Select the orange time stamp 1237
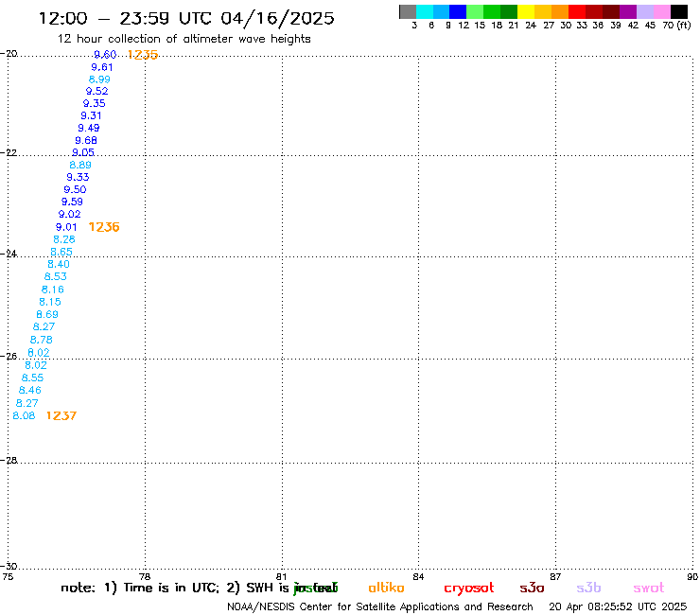 tap(61, 415)
